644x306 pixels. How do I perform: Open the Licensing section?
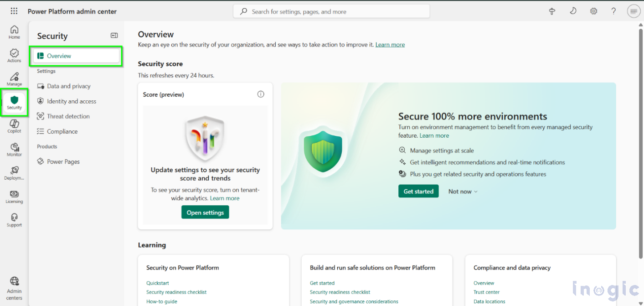(x=14, y=197)
